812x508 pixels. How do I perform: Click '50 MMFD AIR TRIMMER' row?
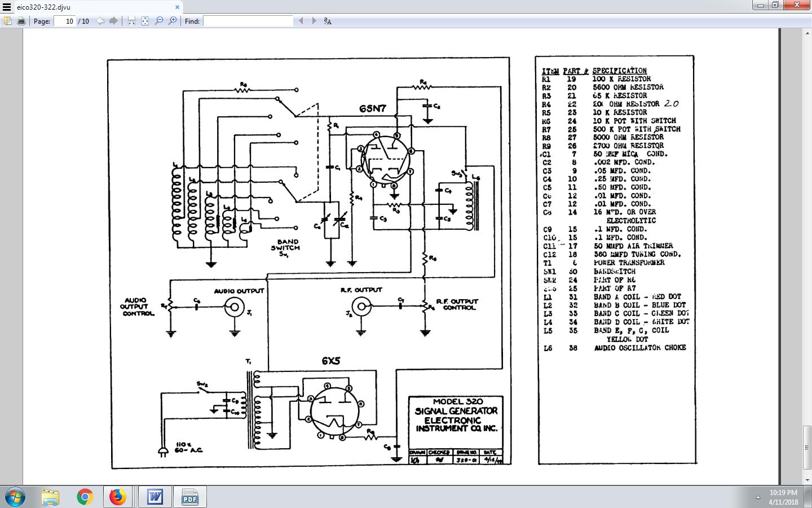click(608, 246)
